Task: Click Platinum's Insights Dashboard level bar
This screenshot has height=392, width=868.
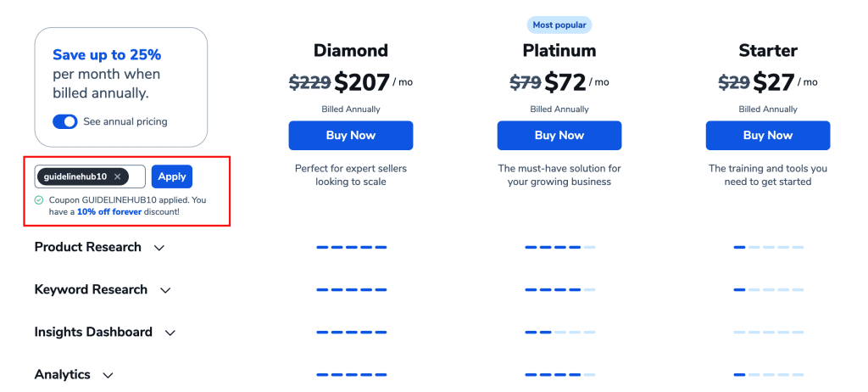Action: point(559,332)
